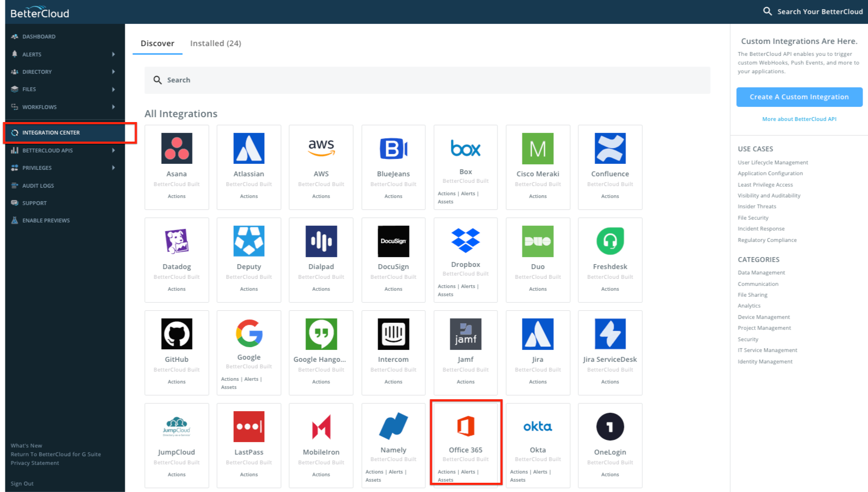Click Create A Custom Integration
868x492 pixels.
point(799,97)
